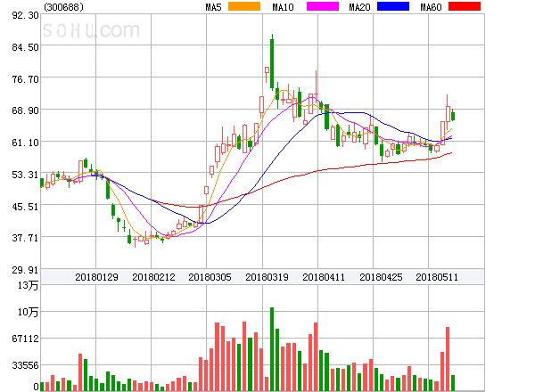Image resolution: width=535 pixels, height=392 pixels.
Task: Click the MA10 legend text
Action: tap(283, 7)
